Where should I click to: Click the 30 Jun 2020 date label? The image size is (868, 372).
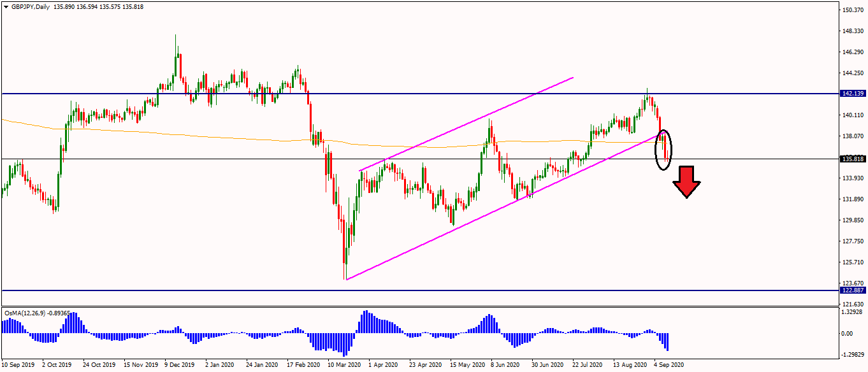coord(548,366)
